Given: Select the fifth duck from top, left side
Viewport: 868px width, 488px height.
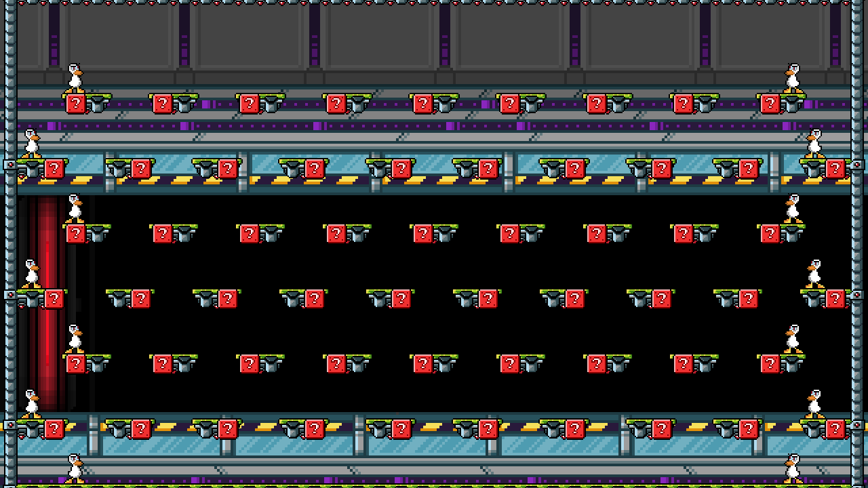Looking at the screenshot, I should 75,339.
